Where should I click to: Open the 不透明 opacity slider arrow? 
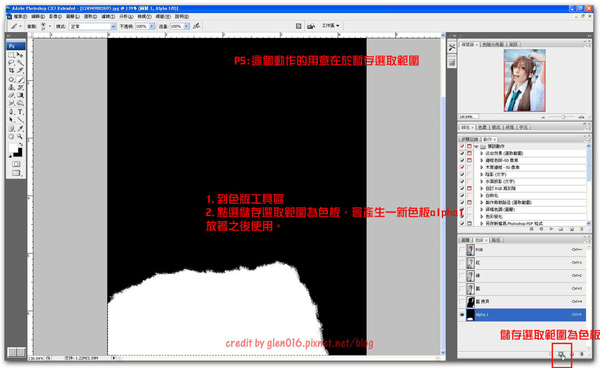152,26
